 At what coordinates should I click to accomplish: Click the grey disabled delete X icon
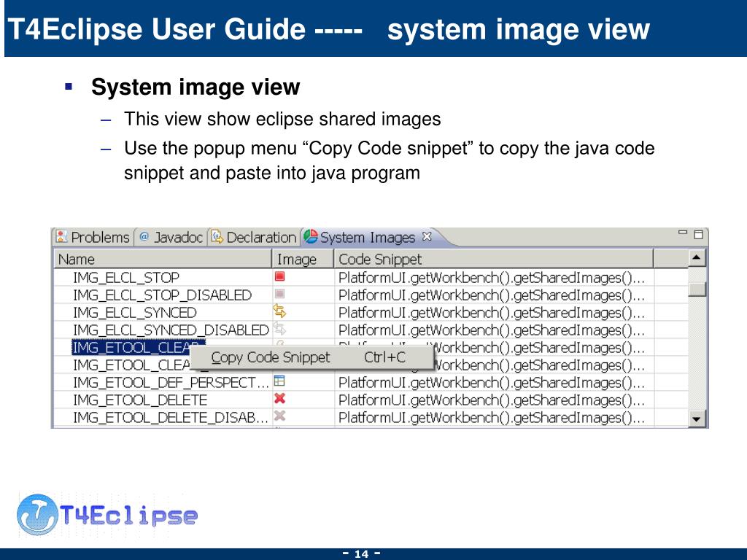pyautogui.click(x=279, y=416)
